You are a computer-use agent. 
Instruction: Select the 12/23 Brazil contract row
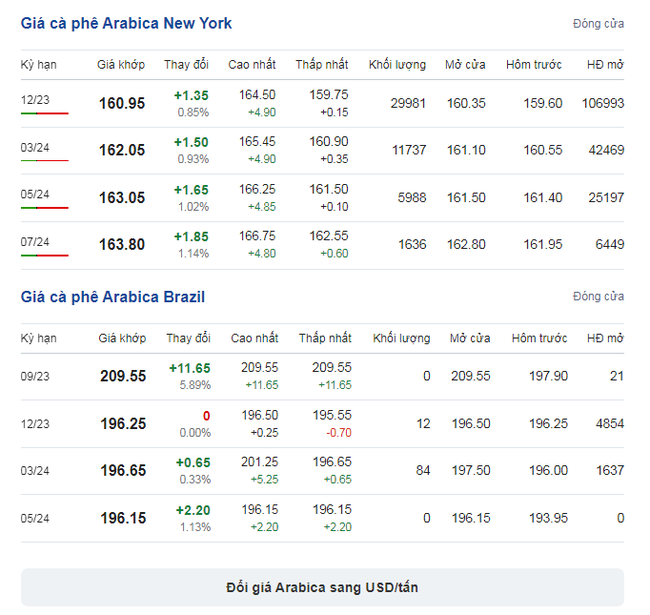pyautogui.click(x=322, y=424)
